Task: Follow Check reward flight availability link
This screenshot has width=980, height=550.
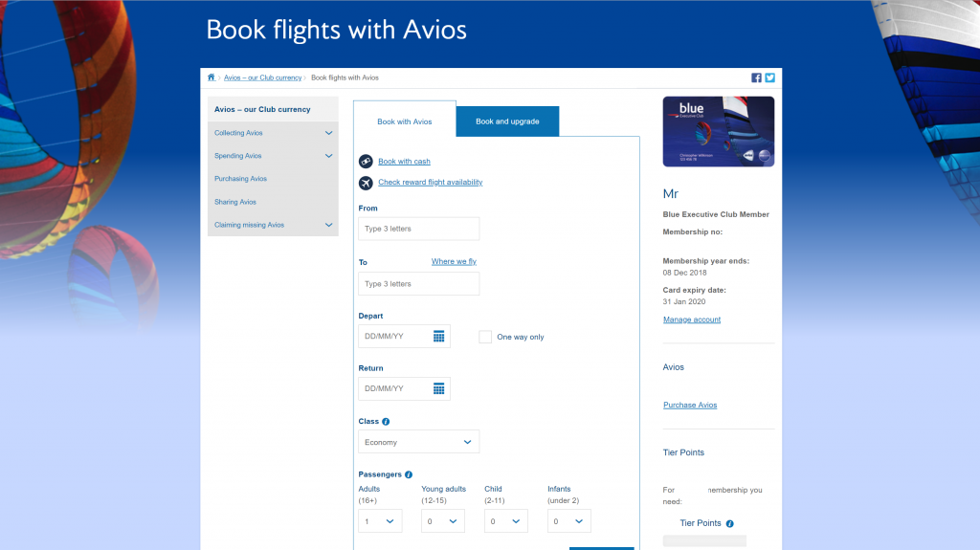Action: pos(430,183)
